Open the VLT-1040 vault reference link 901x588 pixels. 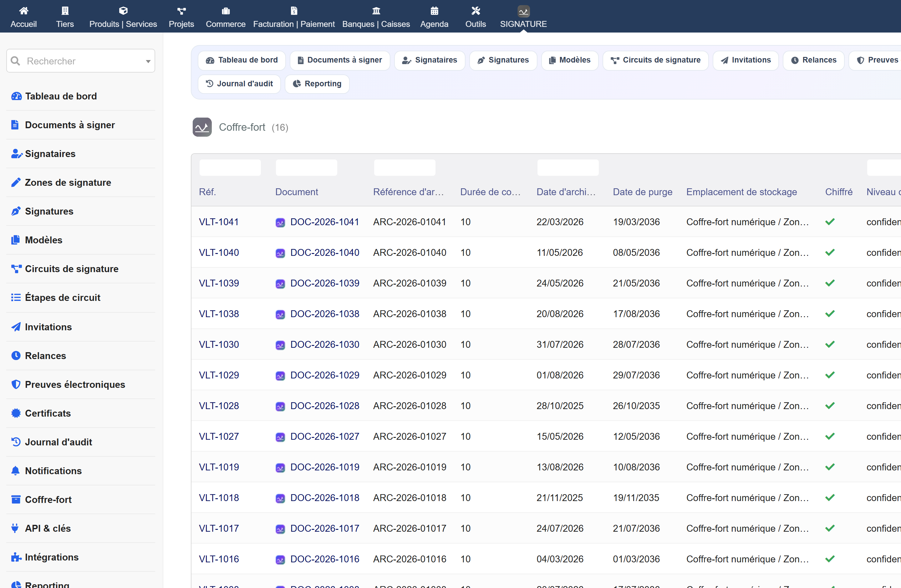click(219, 252)
